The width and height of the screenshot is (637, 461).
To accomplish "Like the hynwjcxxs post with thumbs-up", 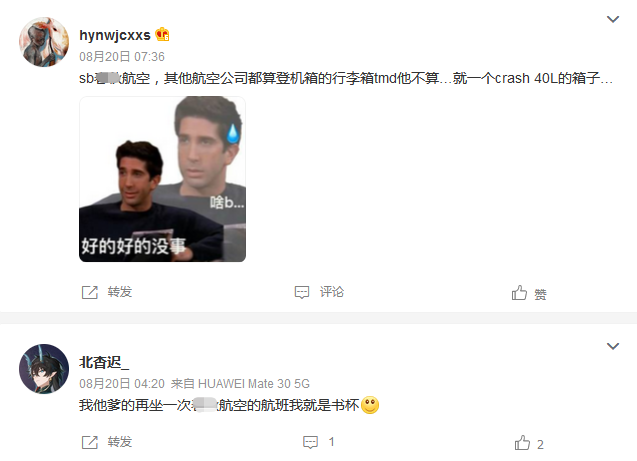I will pyautogui.click(x=519, y=292).
